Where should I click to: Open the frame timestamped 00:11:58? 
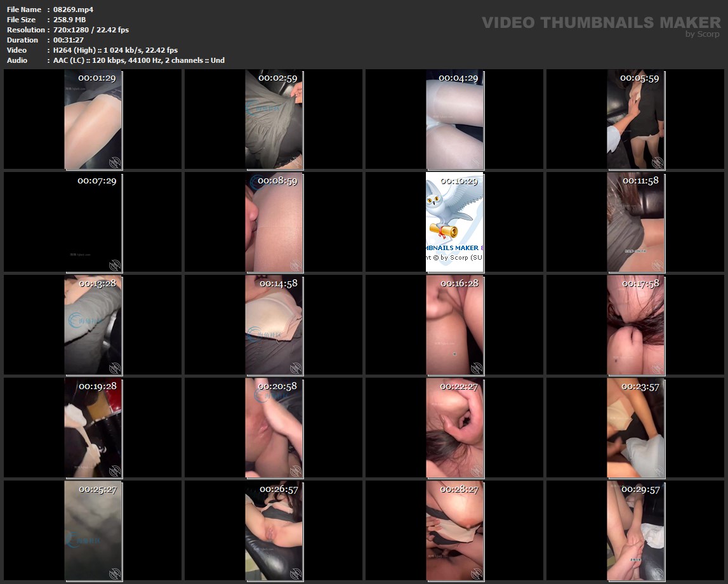click(x=635, y=223)
